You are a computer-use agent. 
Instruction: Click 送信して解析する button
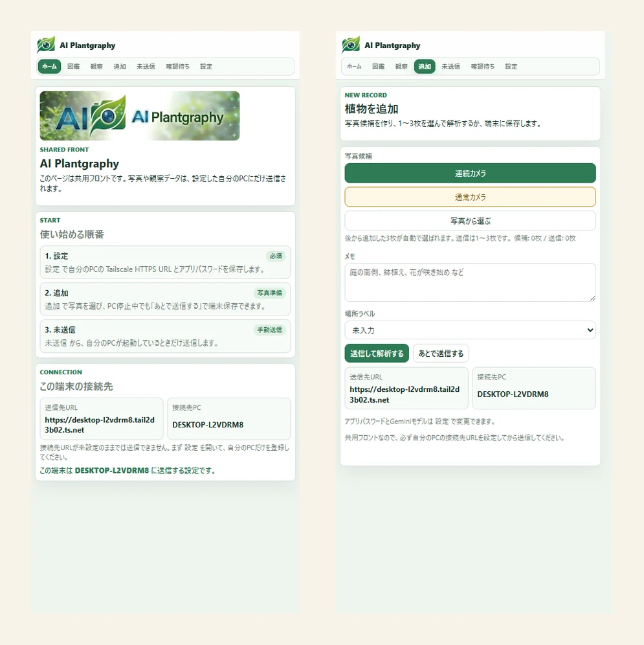(377, 354)
